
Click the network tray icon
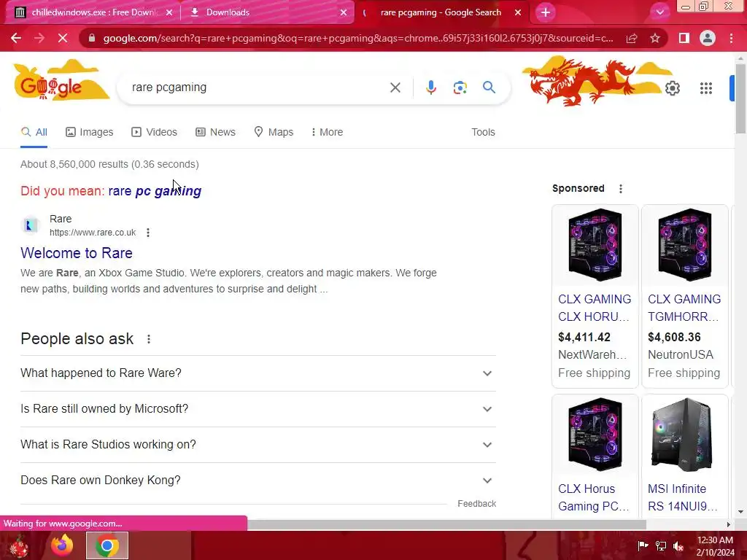(x=661, y=545)
